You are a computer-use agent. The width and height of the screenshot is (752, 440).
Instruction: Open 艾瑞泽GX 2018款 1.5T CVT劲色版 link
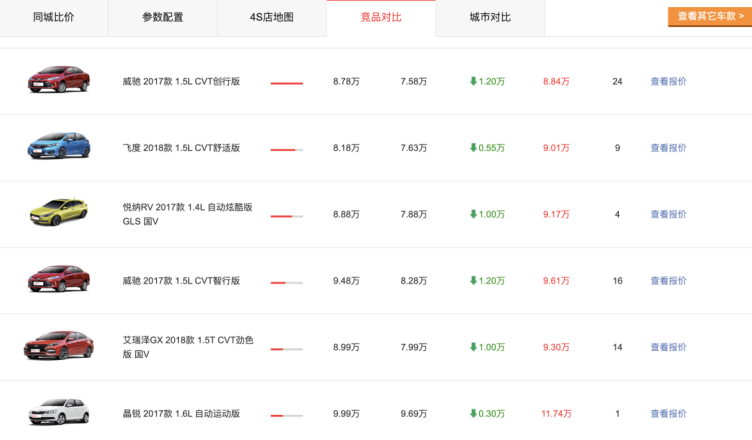click(188, 347)
